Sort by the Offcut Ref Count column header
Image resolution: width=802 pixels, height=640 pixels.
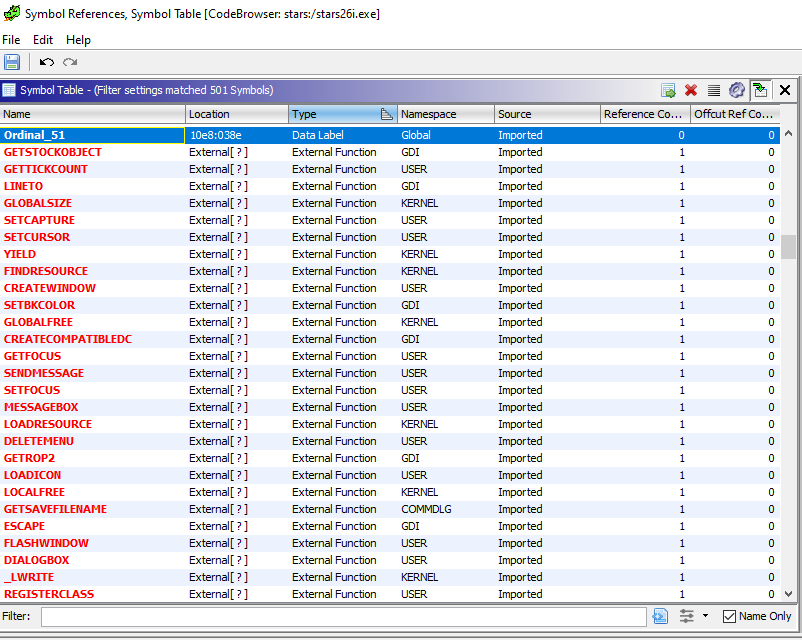coord(736,114)
